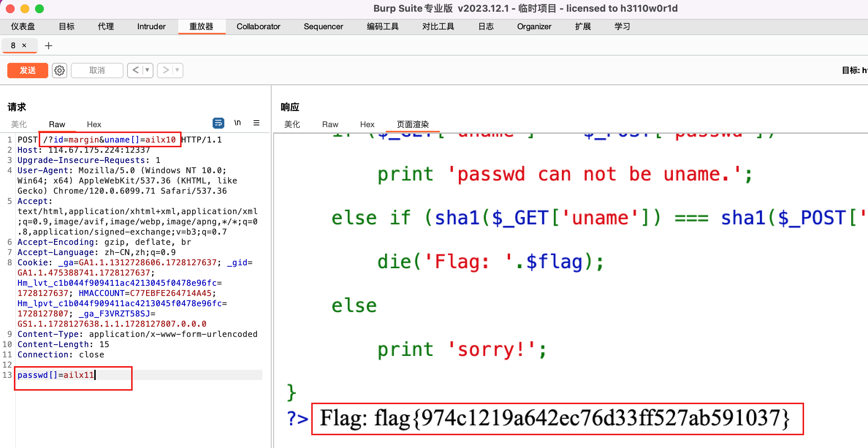
Task: Open the request panel hamburger menu icon
Action: click(256, 123)
